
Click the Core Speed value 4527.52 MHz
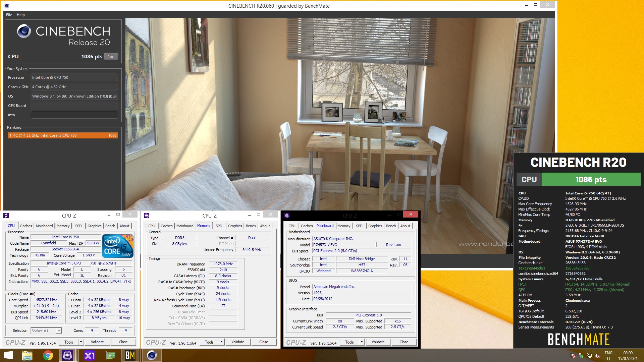[x=47, y=300]
